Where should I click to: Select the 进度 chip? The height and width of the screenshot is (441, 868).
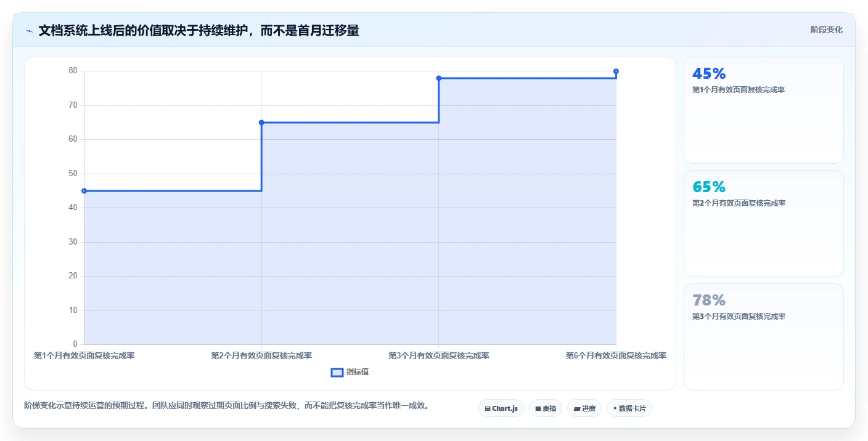click(x=584, y=408)
